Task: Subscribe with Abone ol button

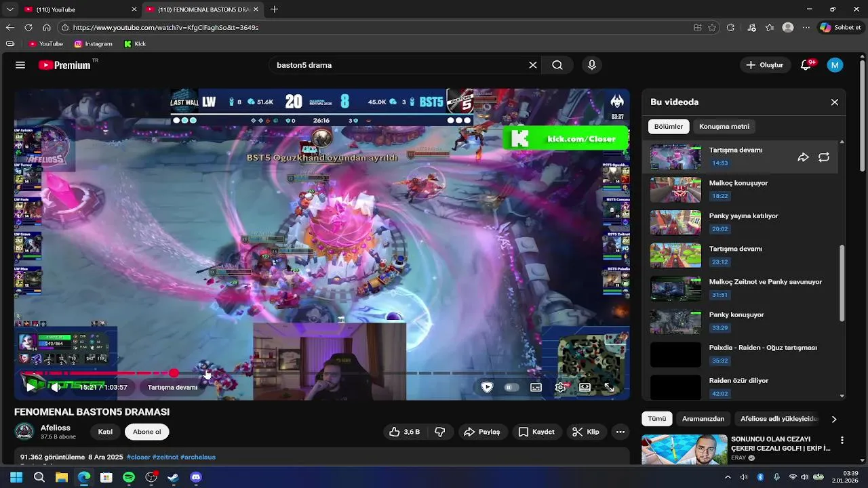Action: pos(147,432)
